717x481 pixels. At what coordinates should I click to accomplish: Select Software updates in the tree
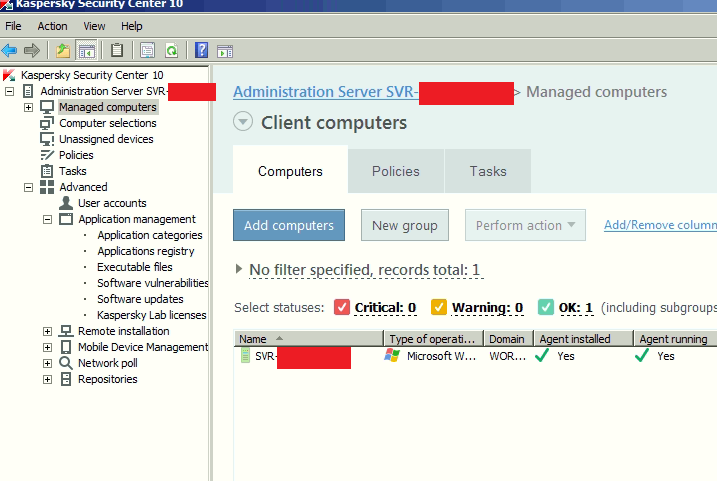pos(140,299)
